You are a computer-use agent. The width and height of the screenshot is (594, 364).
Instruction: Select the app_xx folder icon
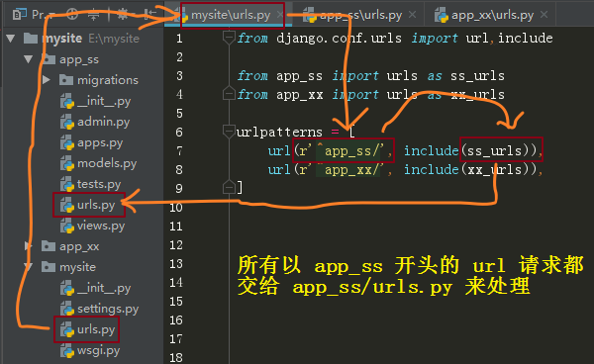point(49,246)
